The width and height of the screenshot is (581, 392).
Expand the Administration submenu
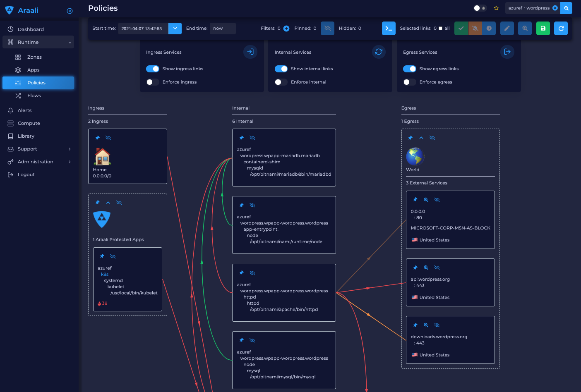pyautogui.click(x=70, y=162)
